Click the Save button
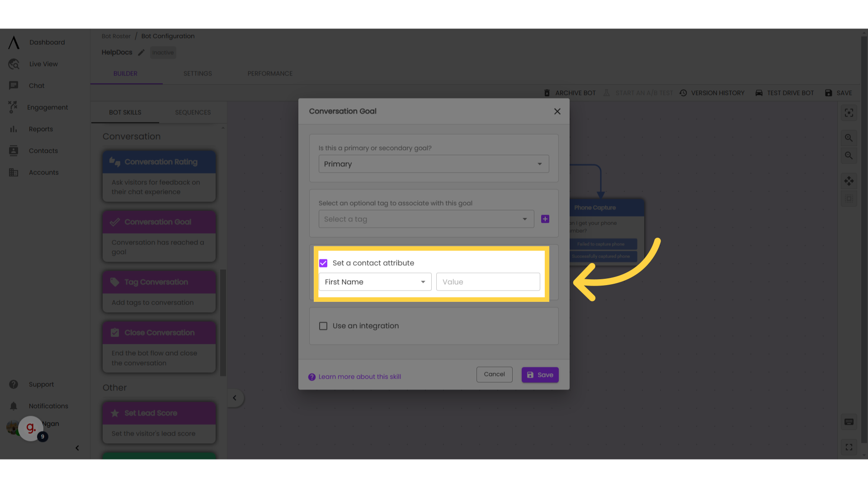This screenshot has width=868, height=488. pyautogui.click(x=540, y=374)
